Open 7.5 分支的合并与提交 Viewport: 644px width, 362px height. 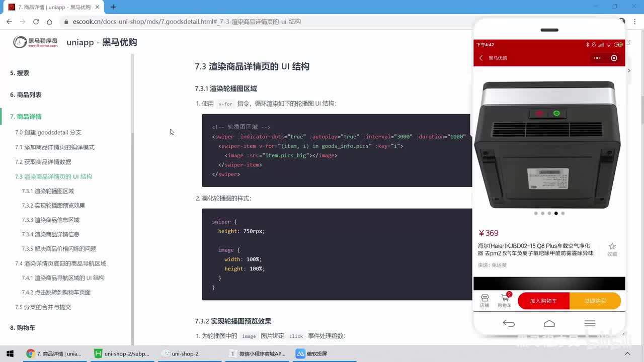(x=43, y=307)
